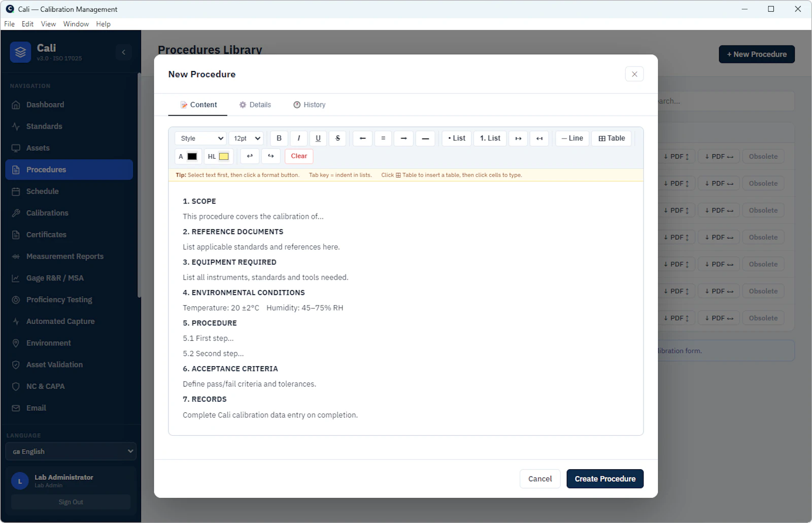Click the text 'This procedure covers the calibration of...'

pyautogui.click(x=253, y=217)
